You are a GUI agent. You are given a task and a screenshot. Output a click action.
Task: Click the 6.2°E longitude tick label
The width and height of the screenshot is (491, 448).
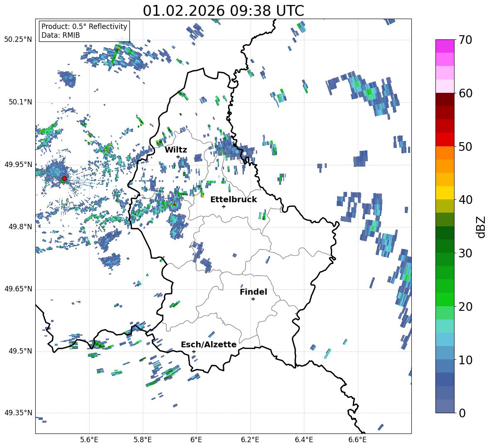pyautogui.click(x=250, y=440)
